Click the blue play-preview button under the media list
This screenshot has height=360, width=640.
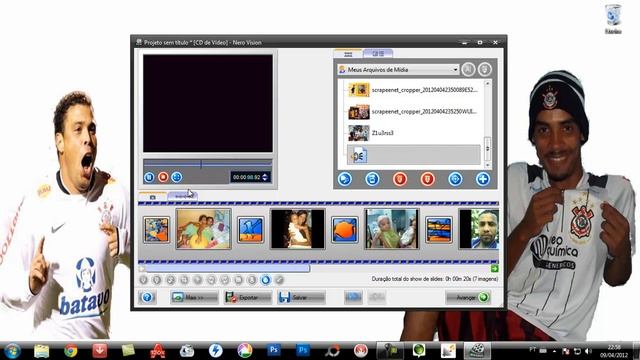point(344,179)
